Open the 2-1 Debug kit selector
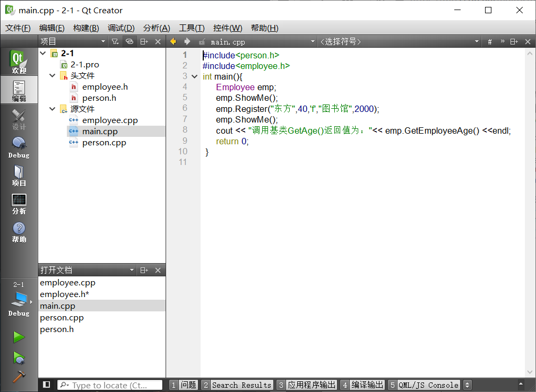 coord(19,299)
